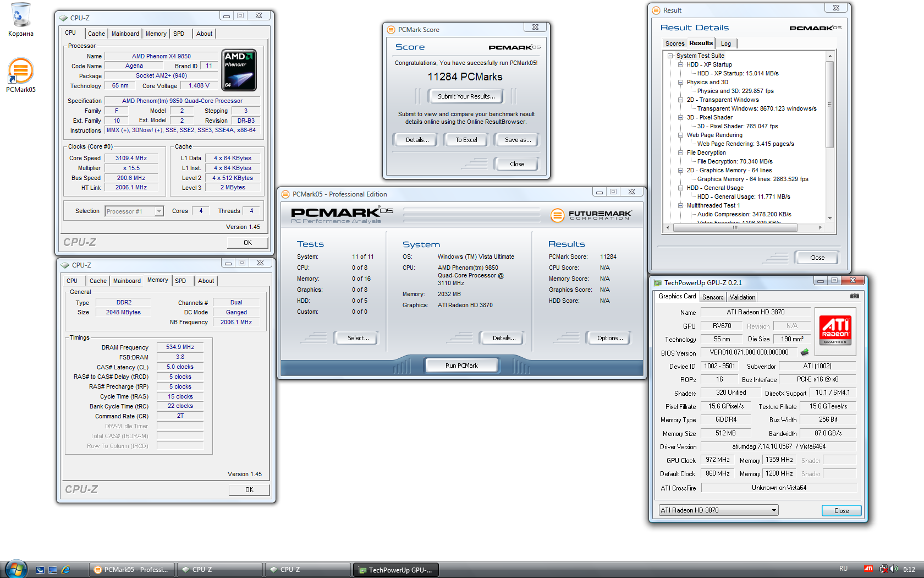Click the Result tree vertical scrollbar thumb
Screen dimensions: 924x578
point(829,105)
